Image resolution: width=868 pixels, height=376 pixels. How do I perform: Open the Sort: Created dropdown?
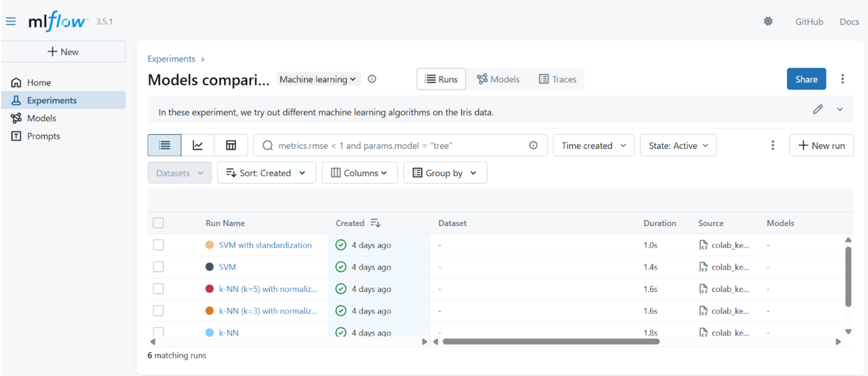(267, 173)
